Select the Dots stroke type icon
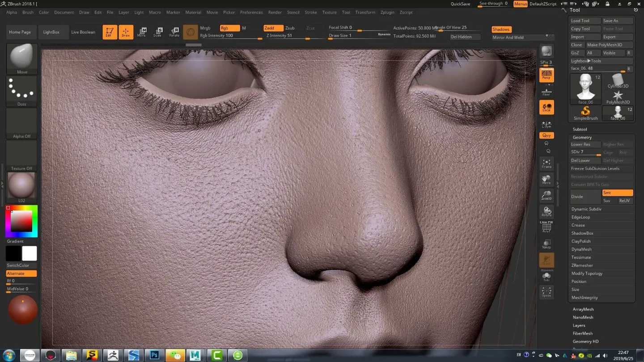 [22, 91]
